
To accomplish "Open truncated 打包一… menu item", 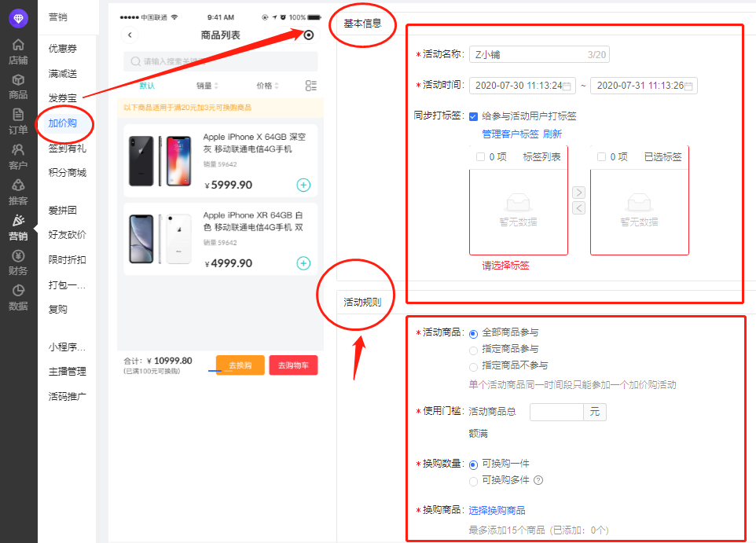I will point(67,284).
